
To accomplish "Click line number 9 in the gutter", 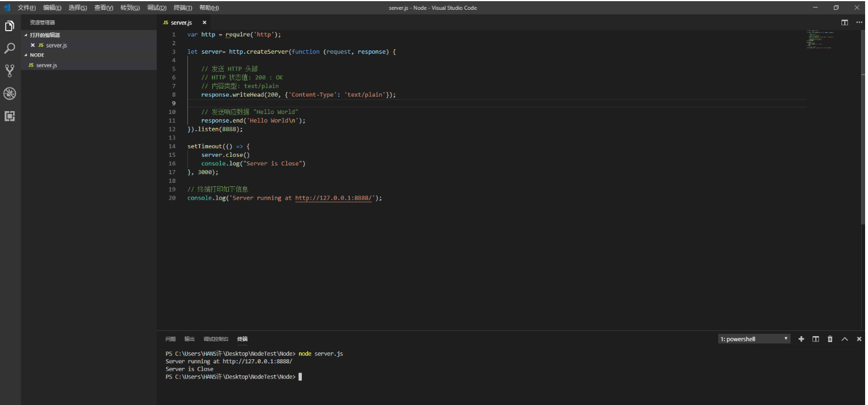I will 173,104.
